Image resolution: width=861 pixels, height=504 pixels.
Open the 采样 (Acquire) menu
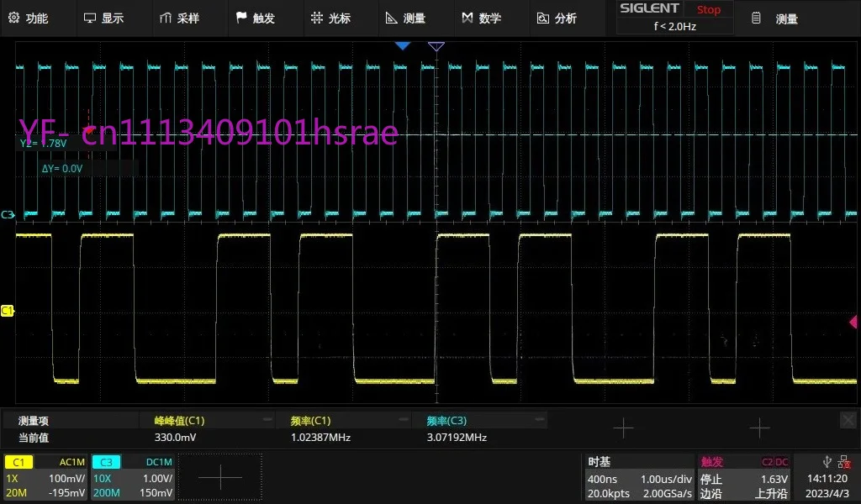tap(180, 18)
